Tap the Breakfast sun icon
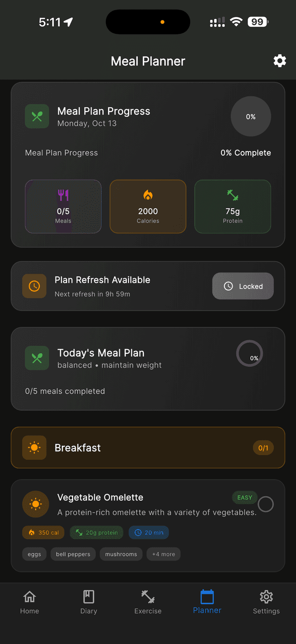The width and height of the screenshot is (296, 644). (x=34, y=448)
